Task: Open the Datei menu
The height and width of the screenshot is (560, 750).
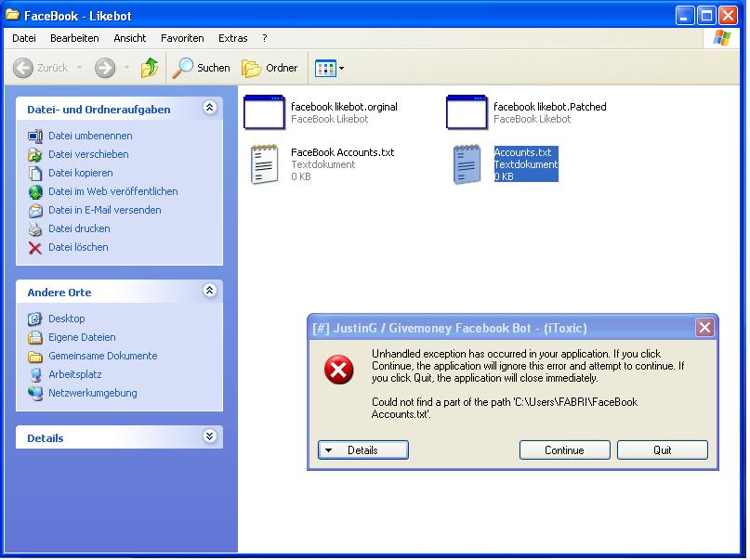Action: pyautogui.click(x=24, y=38)
